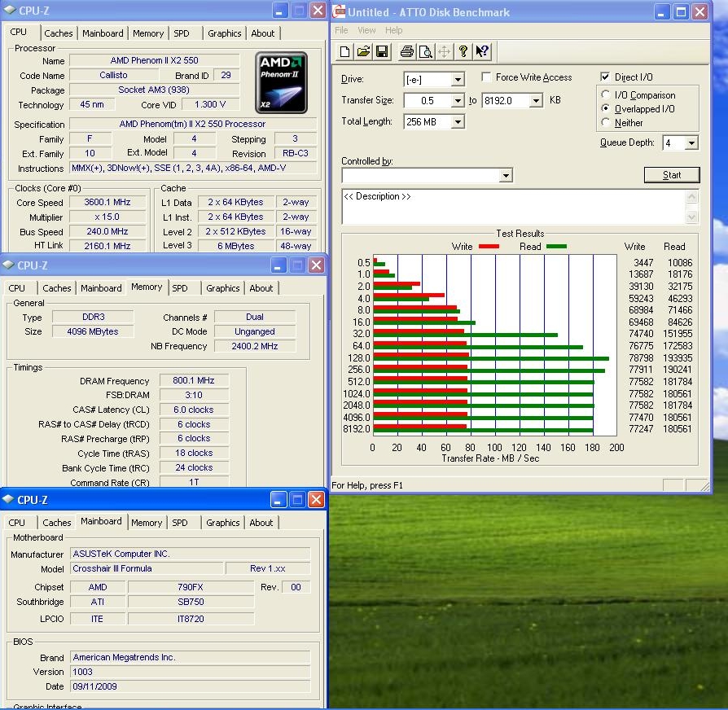
Task: Open the File menu in ATTO
Action: [341, 30]
